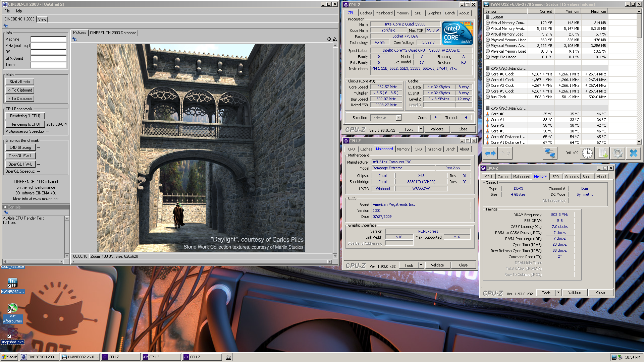This screenshot has height=362, width=644.
Task: Open Tools dropdown arrow in CPU-Z Mainboard window
Action: point(421,265)
